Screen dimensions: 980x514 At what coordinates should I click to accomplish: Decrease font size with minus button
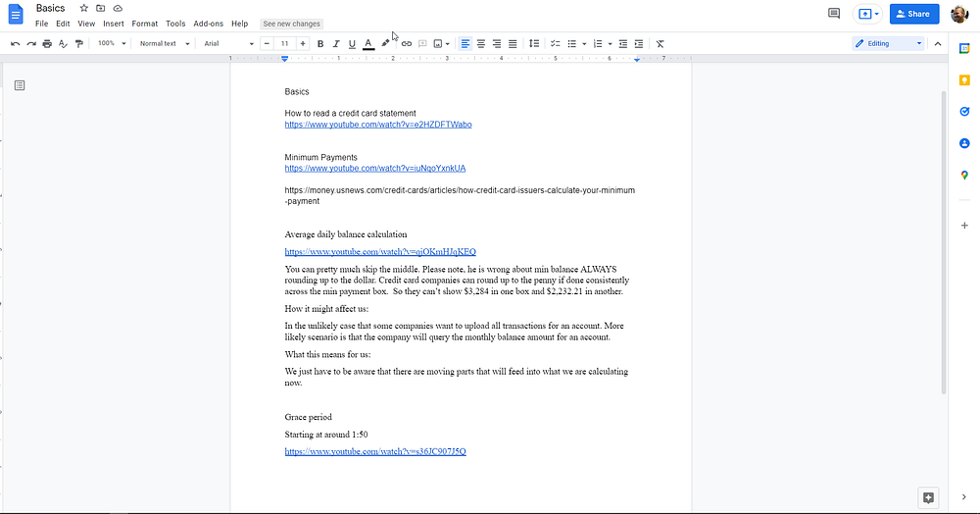pyautogui.click(x=267, y=44)
